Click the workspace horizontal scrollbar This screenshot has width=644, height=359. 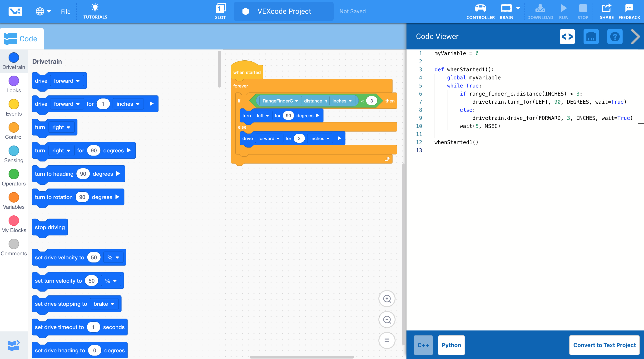click(302, 357)
